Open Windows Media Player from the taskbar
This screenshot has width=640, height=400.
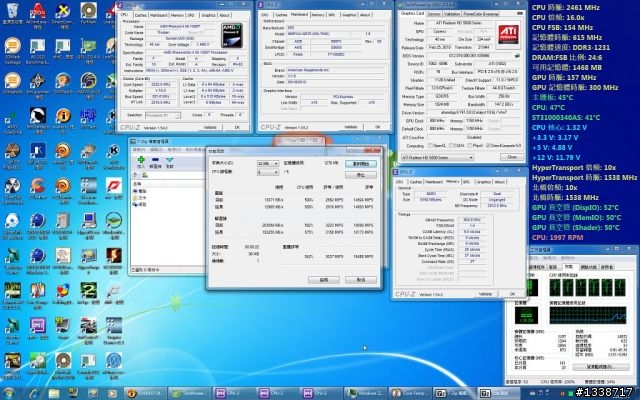tap(112, 393)
